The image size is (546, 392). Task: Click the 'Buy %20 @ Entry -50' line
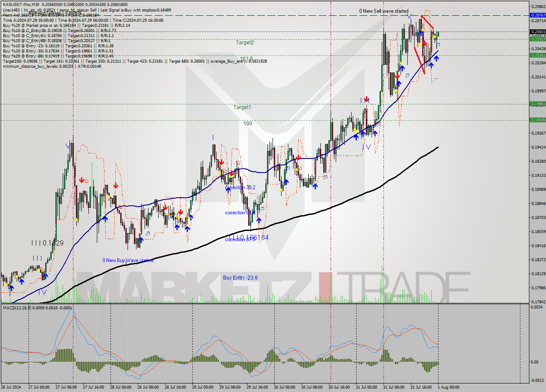click(58, 51)
